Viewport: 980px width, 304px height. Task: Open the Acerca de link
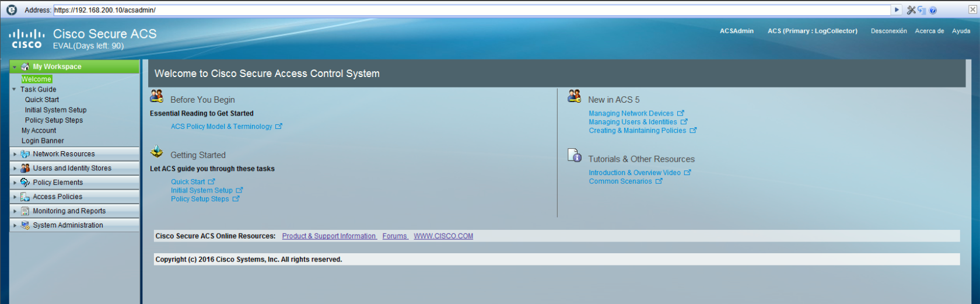click(929, 31)
